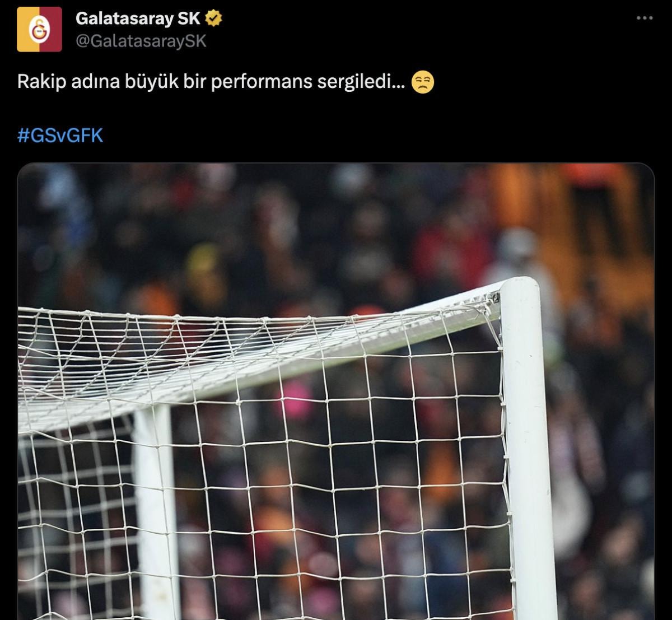
Task: Open the goalpost photo attachment
Action: (x=336, y=391)
